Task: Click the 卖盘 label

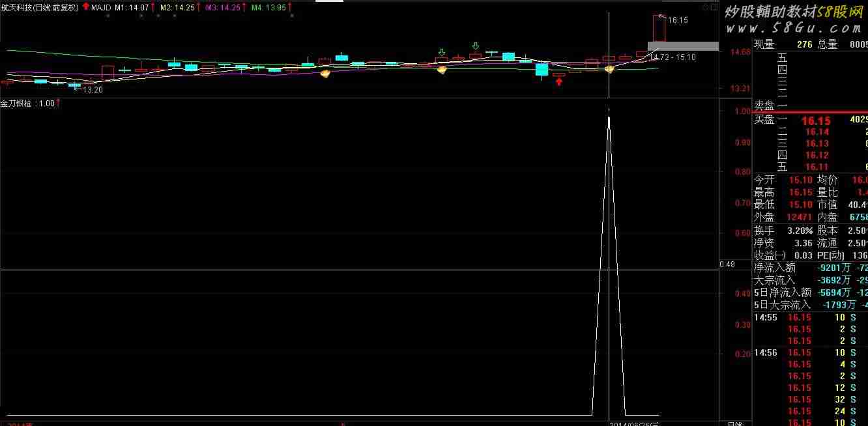Action: tap(764, 105)
